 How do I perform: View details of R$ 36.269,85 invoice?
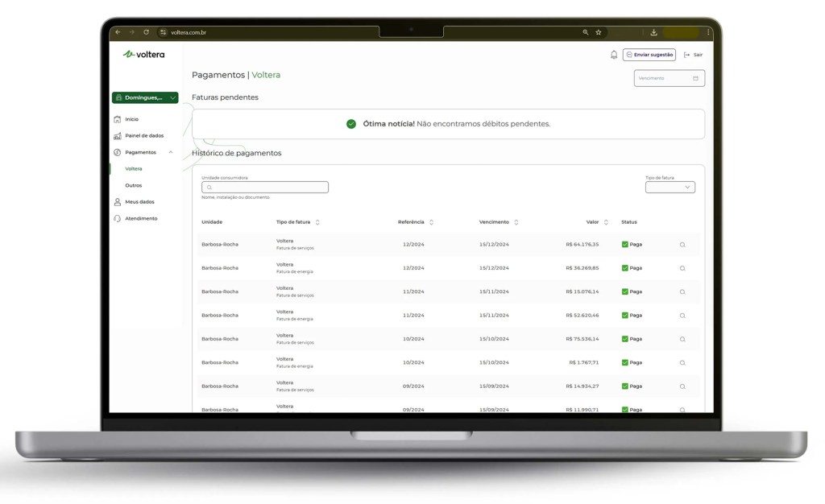click(x=682, y=269)
